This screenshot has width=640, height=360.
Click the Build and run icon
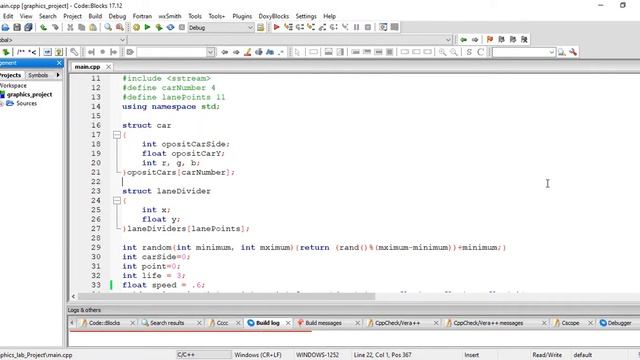coord(159,27)
